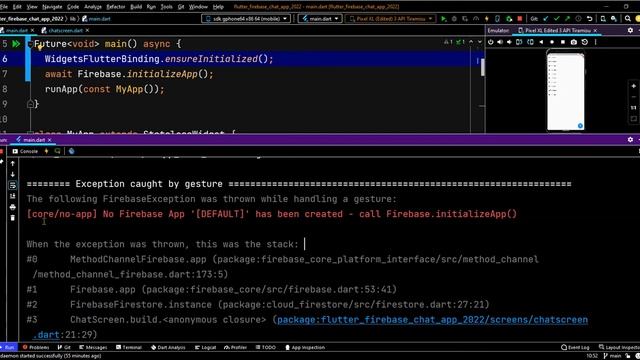This screenshot has width=640, height=360.
Task: Run main.dart with the green play button
Action: point(443,19)
